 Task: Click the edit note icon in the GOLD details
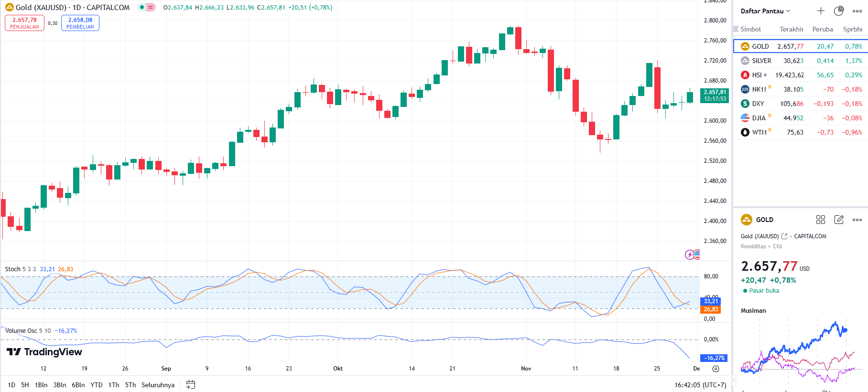[x=839, y=220]
